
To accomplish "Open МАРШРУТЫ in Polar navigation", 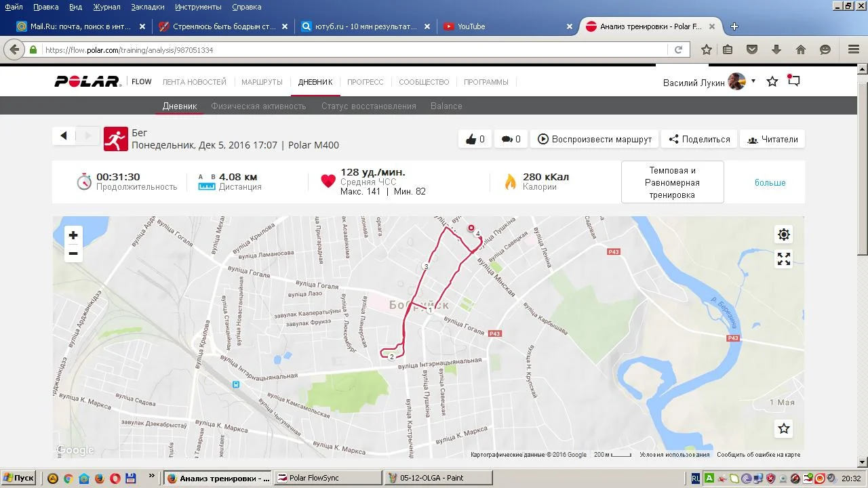I will 262,82.
